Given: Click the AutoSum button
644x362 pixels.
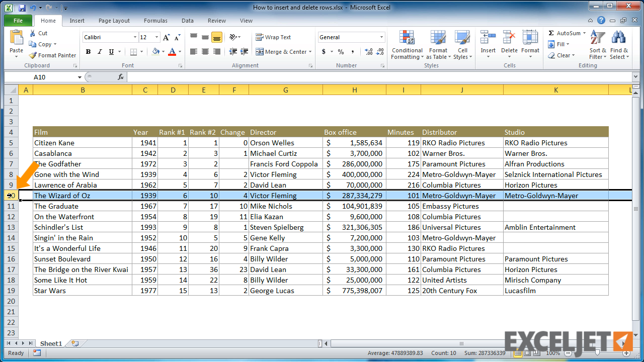Looking at the screenshot, I should click(x=567, y=33).
